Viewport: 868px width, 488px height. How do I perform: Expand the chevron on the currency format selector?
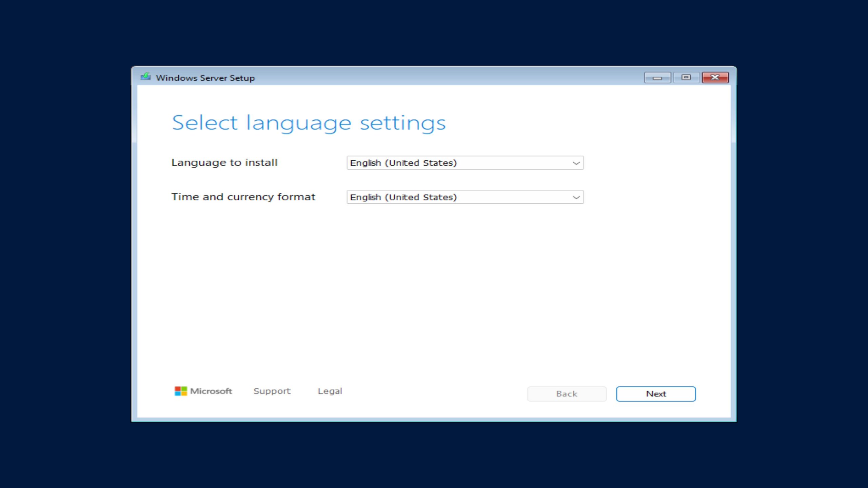coord(576,197)
